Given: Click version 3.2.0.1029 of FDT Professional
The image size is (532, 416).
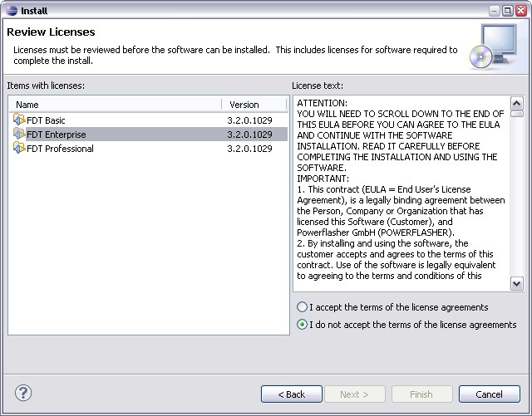Looking at the screenshot, I should pos(249,149).
